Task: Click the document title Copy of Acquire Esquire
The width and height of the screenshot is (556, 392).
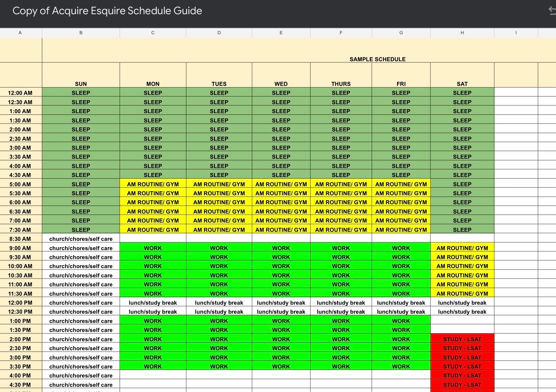Action: [107, 11]
